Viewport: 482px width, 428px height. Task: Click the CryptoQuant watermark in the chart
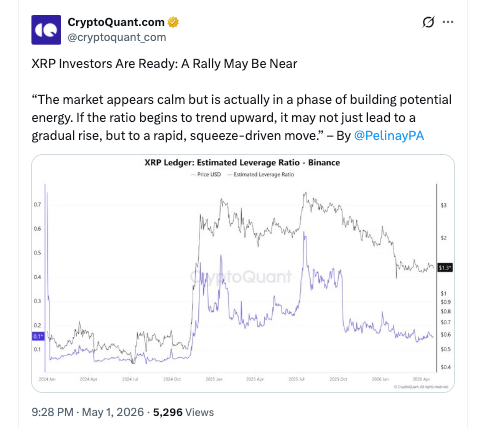point(241,277)
